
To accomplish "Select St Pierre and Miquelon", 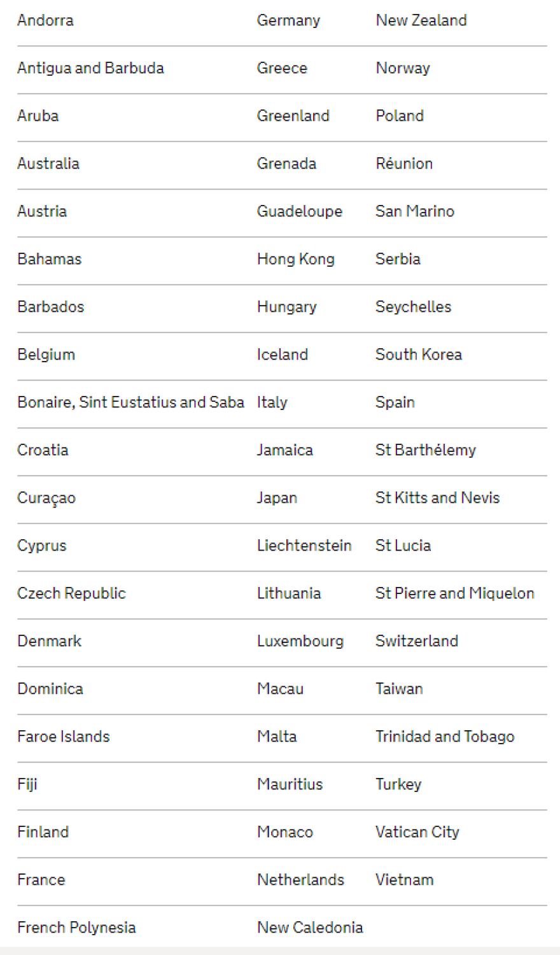I will (x=454, y=593).
